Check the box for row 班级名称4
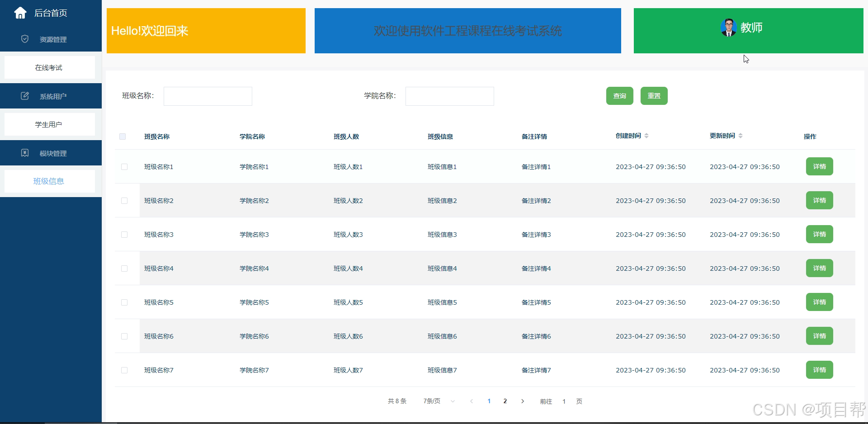868x424 pixels. tap(124, 269)
